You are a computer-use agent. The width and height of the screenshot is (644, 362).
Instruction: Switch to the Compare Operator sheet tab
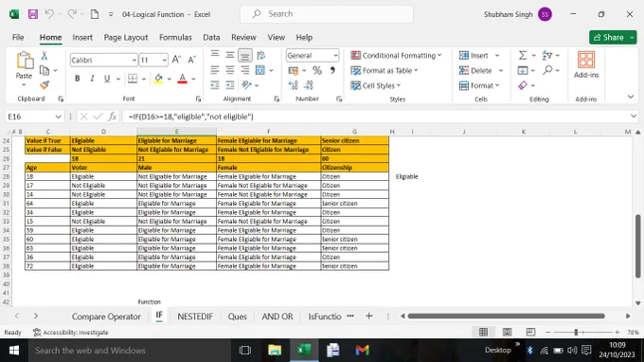[106, 317]
